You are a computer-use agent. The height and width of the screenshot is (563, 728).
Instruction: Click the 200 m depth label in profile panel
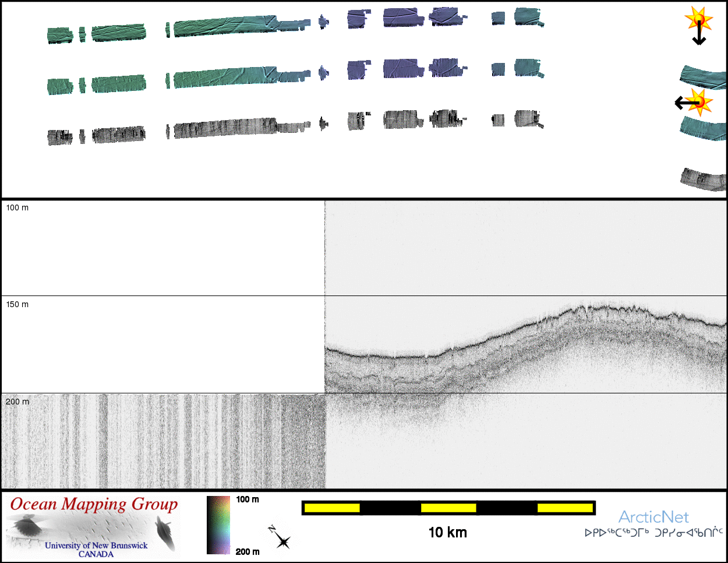[x=17, y=402]
